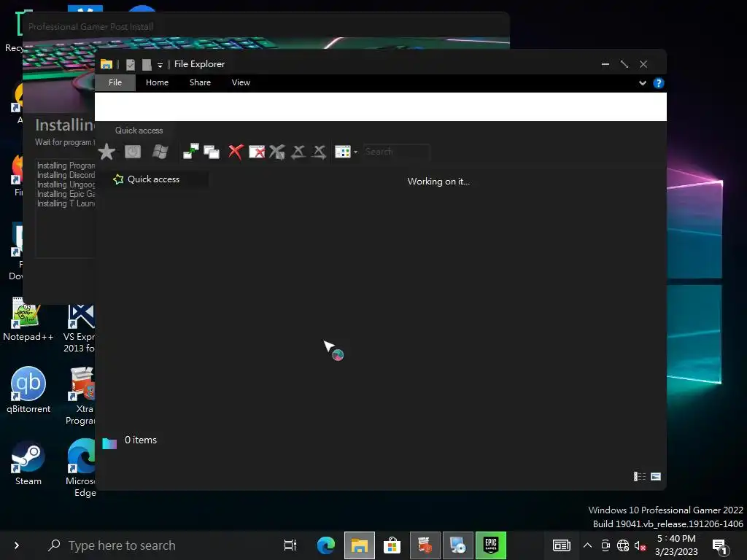Switch to the Share ribbon tab

[200, 82]
